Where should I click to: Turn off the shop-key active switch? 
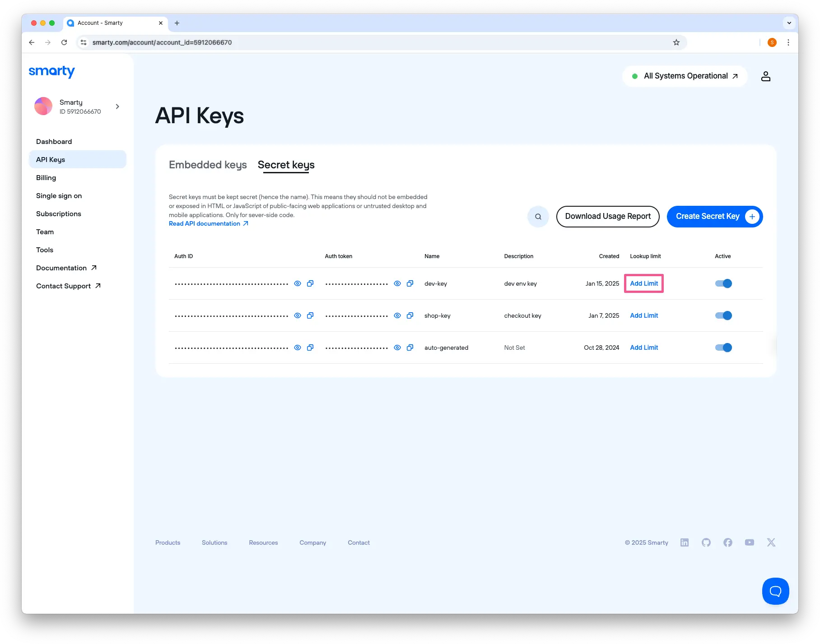click(723, 315)
